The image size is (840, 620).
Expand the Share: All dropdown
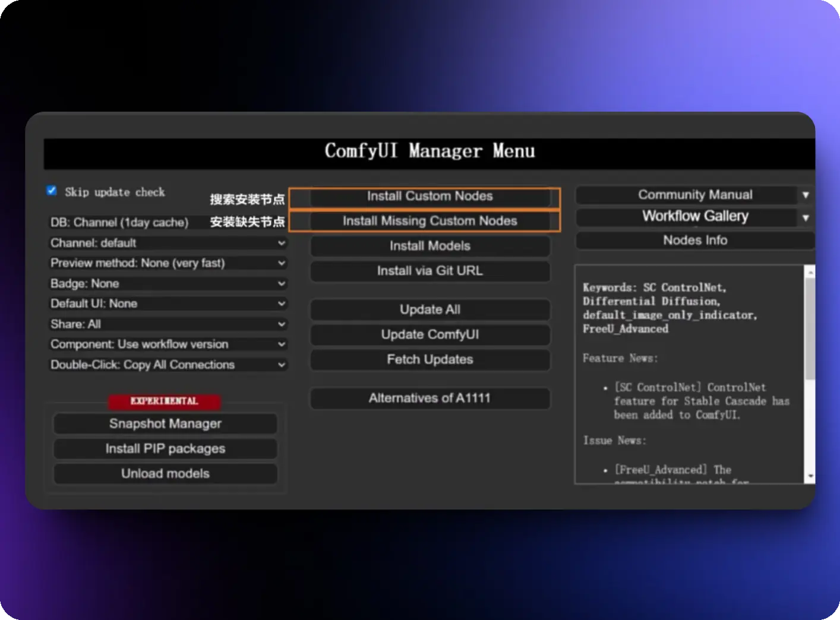coord(168,324)
